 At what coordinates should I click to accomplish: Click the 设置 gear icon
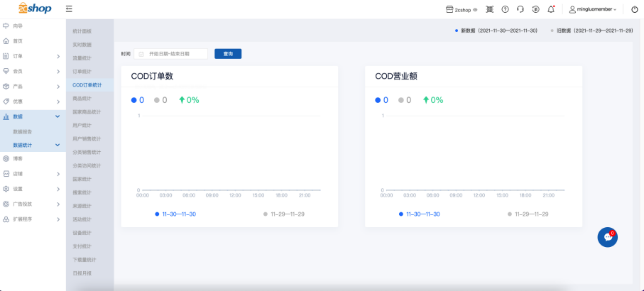6,189
